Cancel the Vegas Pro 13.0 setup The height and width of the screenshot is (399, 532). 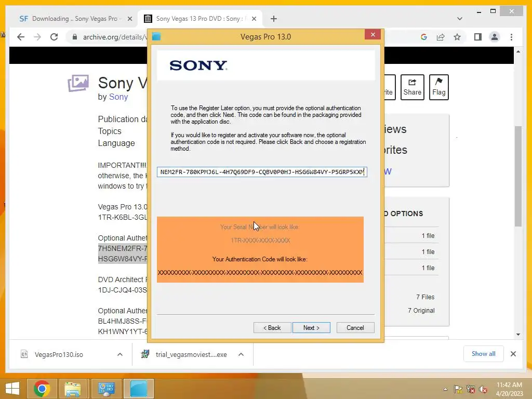coord(355,328)
